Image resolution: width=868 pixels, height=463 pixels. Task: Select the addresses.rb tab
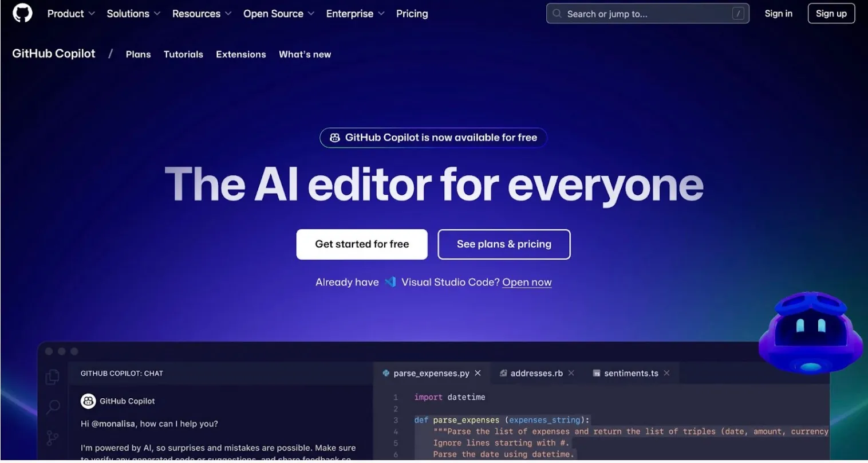(x=536, y=373)
